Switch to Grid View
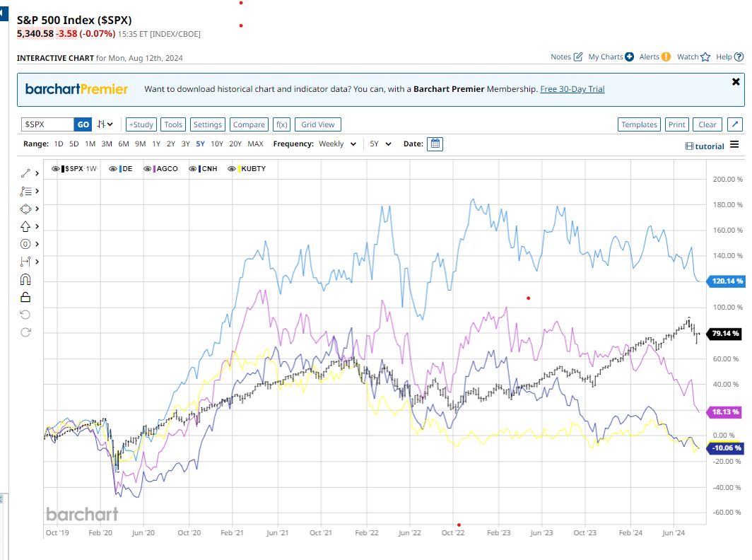Screen dimensions: 752x560 point(317,124)
